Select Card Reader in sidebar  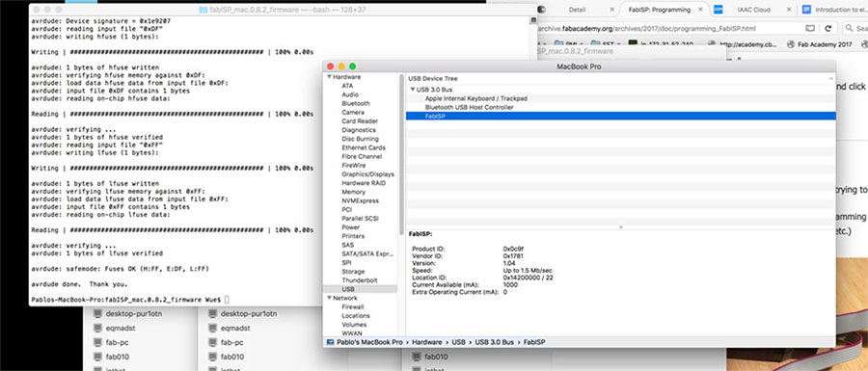click(360, 121)
